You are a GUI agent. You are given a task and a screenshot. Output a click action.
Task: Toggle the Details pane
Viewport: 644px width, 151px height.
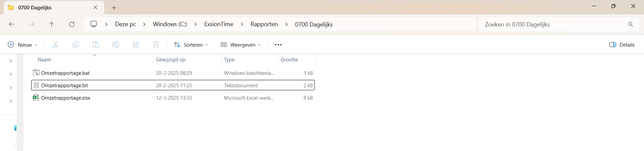[622, 45]
